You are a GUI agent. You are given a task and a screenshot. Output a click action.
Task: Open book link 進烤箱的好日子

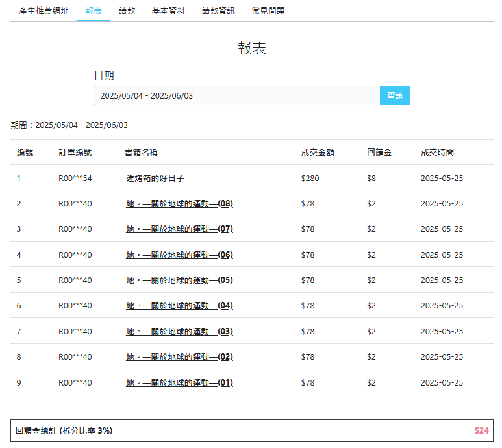pyautogui.click(x=155, y=179)
